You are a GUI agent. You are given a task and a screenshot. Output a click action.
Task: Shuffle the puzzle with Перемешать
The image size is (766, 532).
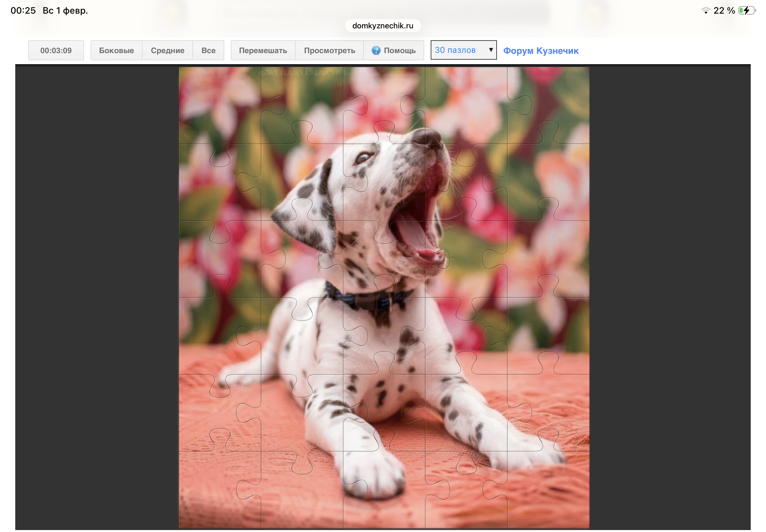263,50
